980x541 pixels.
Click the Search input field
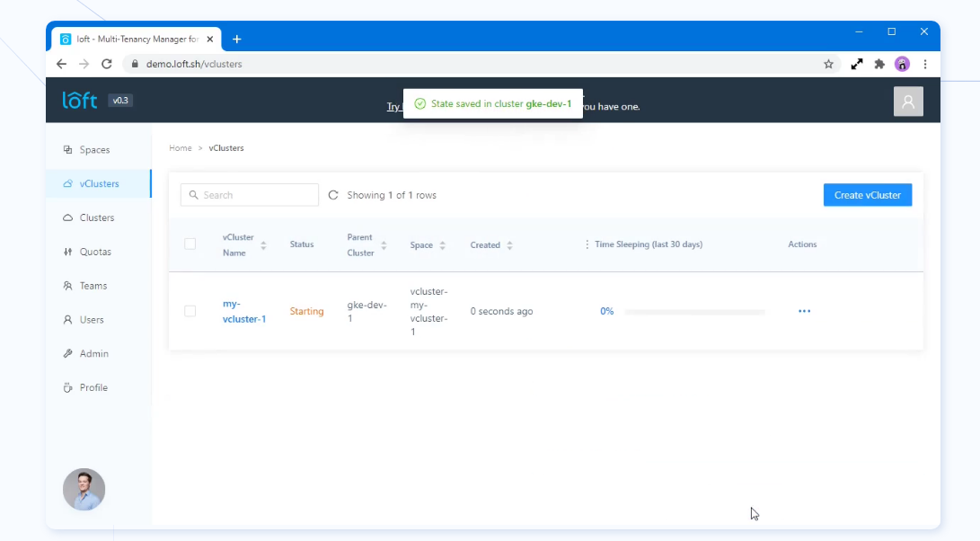tap(250, 195)
